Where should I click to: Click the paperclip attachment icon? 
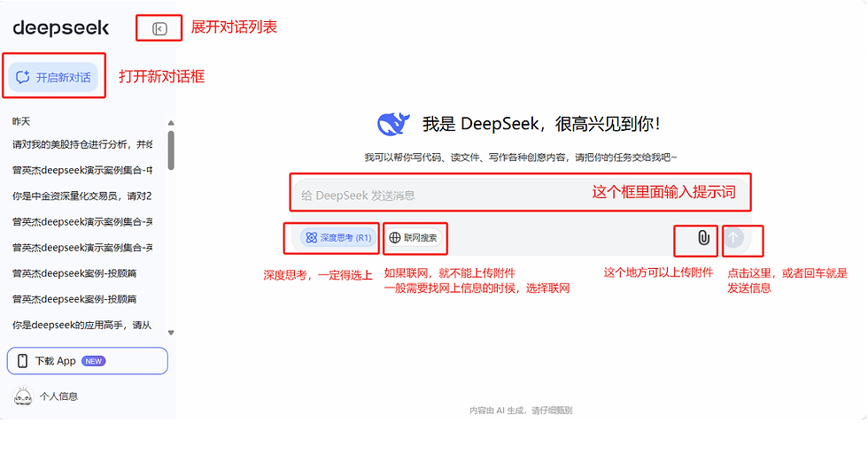tap(703, 238)
